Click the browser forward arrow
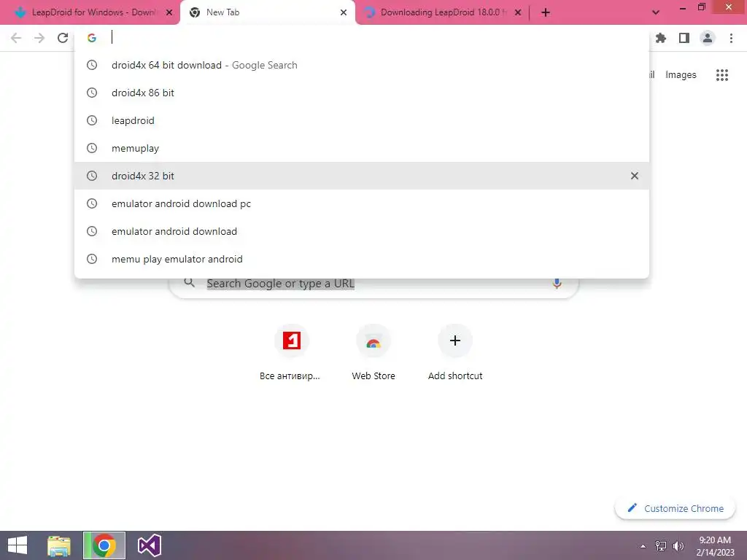This screenshot has height=560, width=747. click(39, 38)
